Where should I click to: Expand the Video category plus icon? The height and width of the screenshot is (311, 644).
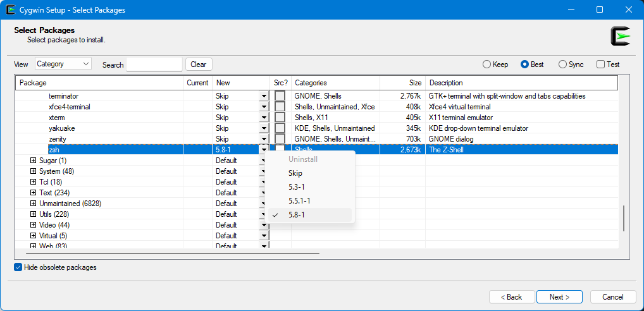34,225
